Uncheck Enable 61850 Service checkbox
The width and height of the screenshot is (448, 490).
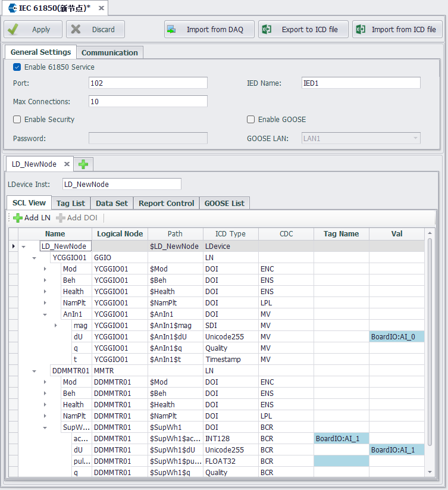click(17, 67)
